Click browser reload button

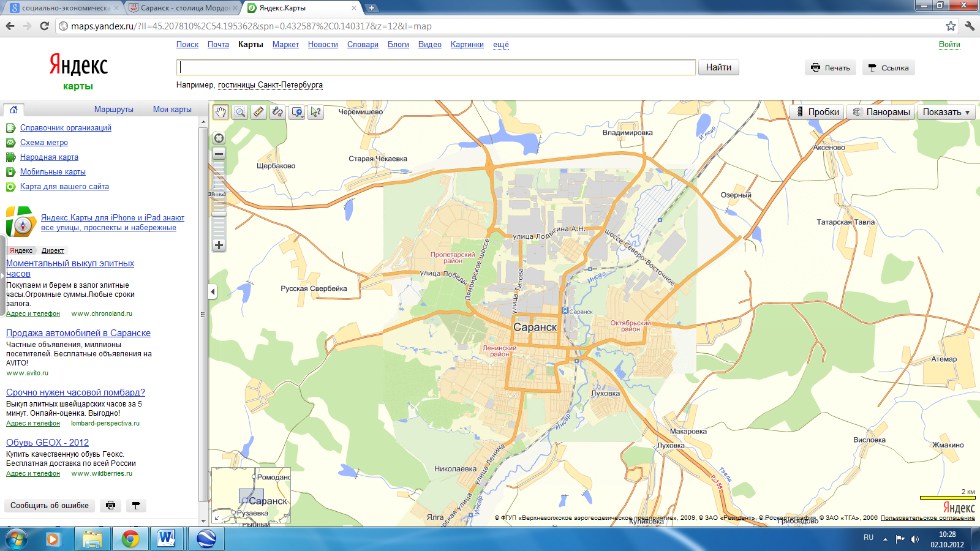[x=44, y=26]
